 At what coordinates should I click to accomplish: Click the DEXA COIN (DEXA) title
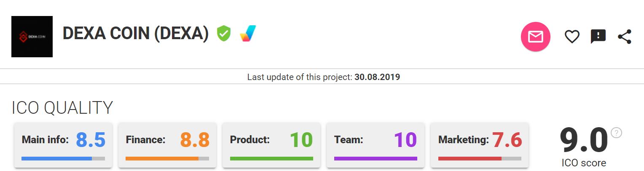click(x=136, y=33)
